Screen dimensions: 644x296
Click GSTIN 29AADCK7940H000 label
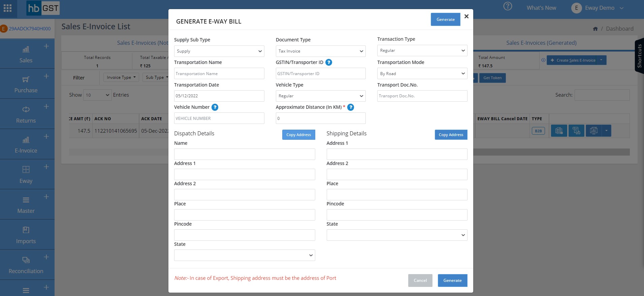pos(30,29)
